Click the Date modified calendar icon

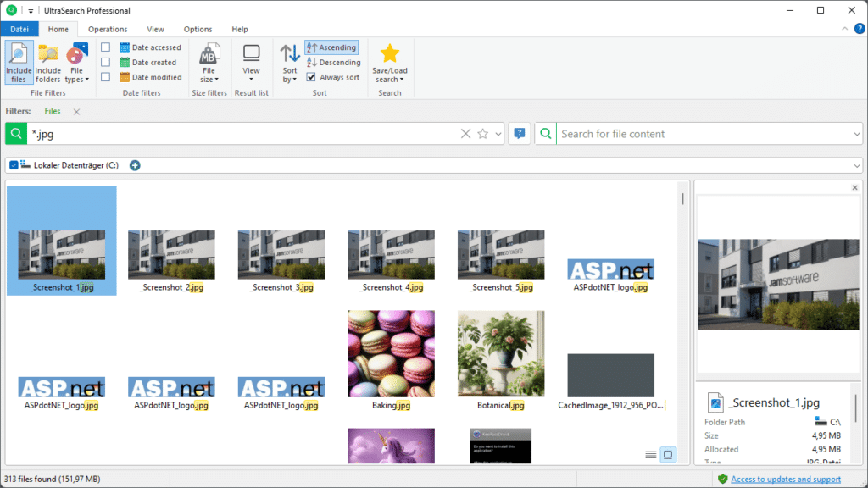125,77
